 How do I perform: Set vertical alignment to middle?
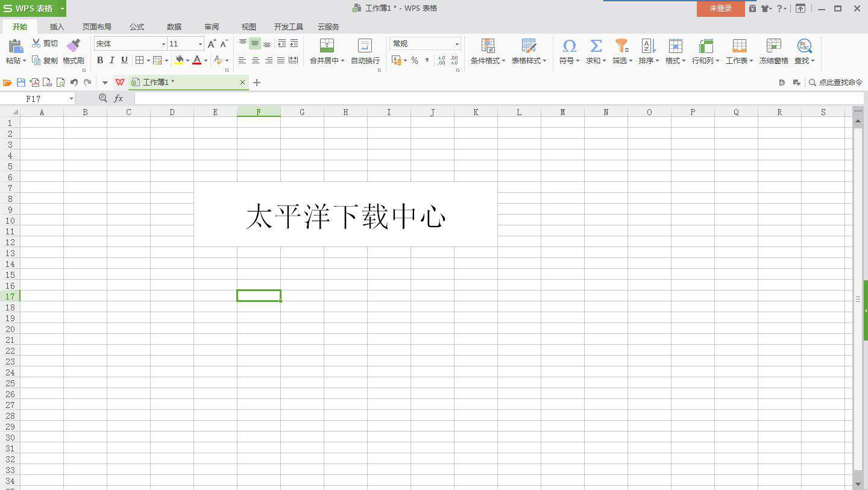[x=255, y=43]
